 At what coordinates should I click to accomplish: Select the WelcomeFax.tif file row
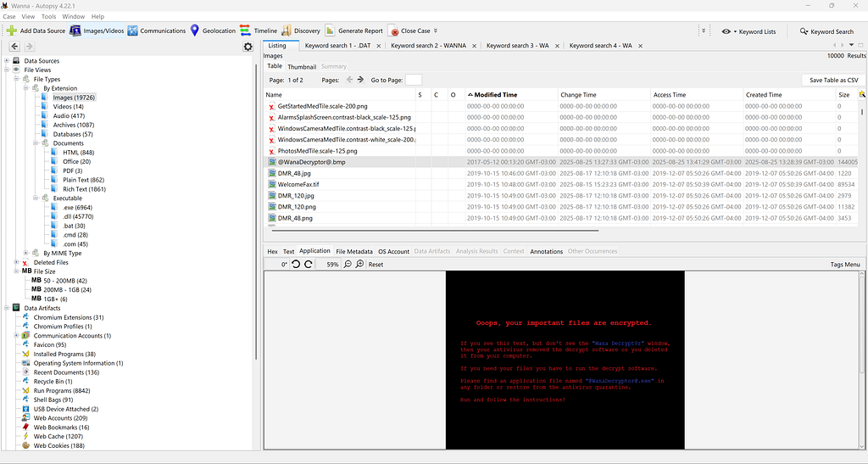(x=563, y=184)
